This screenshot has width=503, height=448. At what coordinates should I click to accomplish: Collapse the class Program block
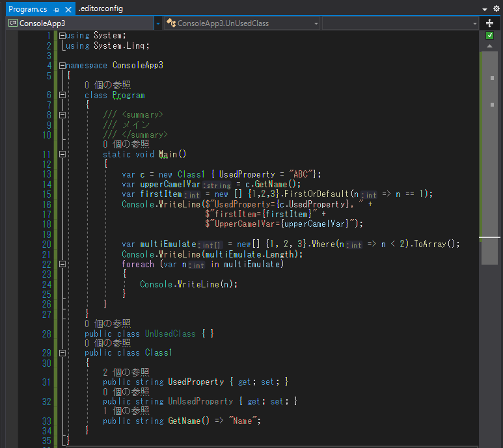pyautogui.click(x=62, y=95)
